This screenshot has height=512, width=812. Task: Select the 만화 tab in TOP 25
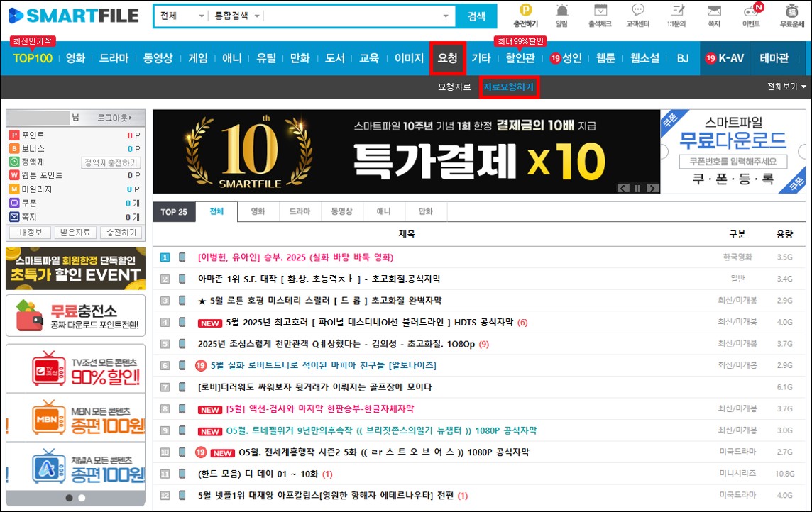point(426,211)
